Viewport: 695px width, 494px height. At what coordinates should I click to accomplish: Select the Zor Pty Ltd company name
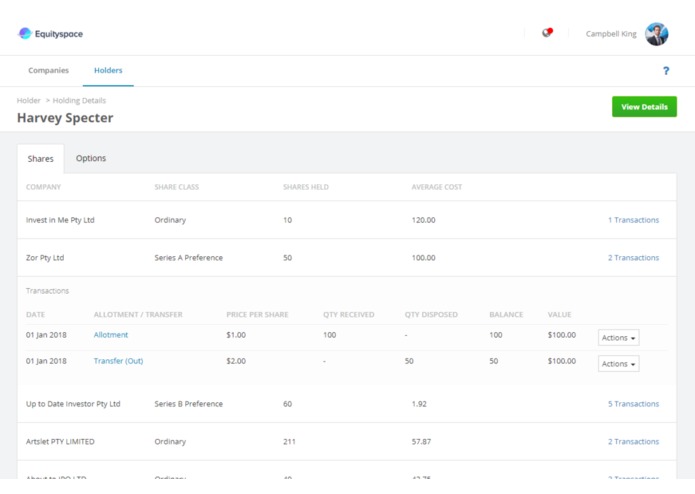pos(45,258)
